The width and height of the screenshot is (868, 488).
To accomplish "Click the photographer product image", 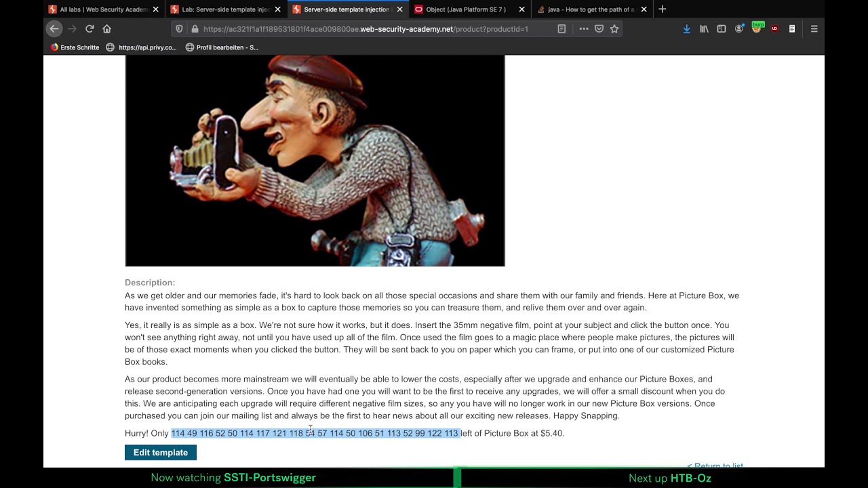I will pyautogui.click(x=315, y=161).
